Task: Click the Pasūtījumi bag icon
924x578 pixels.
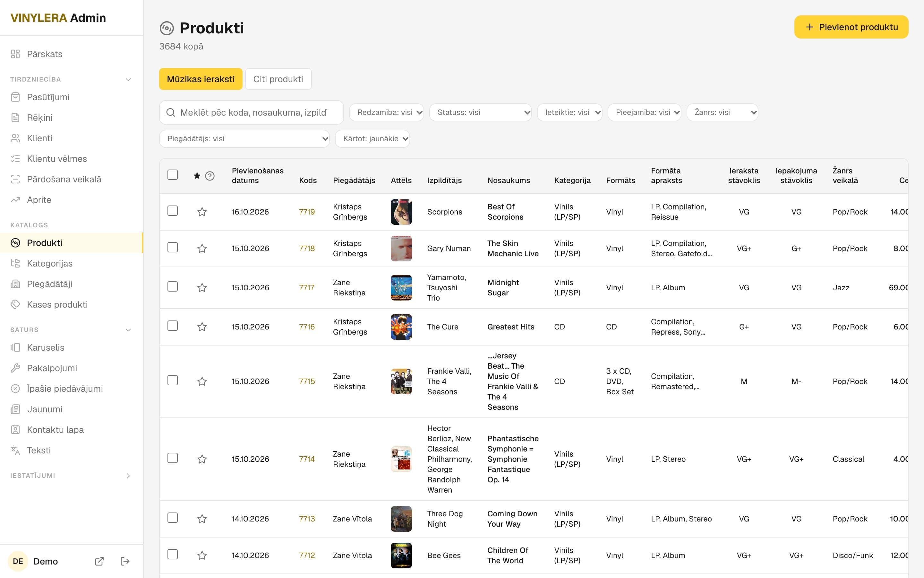Action: (15, 97)
